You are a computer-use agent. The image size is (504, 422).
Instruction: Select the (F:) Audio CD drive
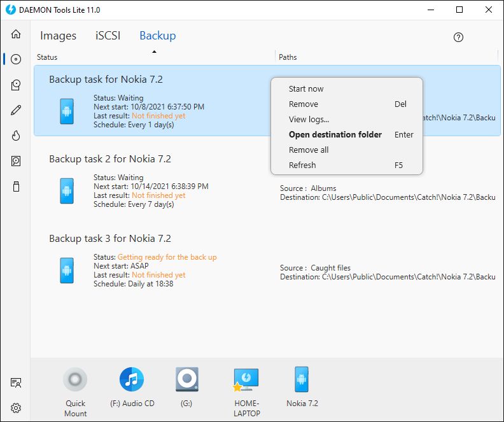pos(132,379)
